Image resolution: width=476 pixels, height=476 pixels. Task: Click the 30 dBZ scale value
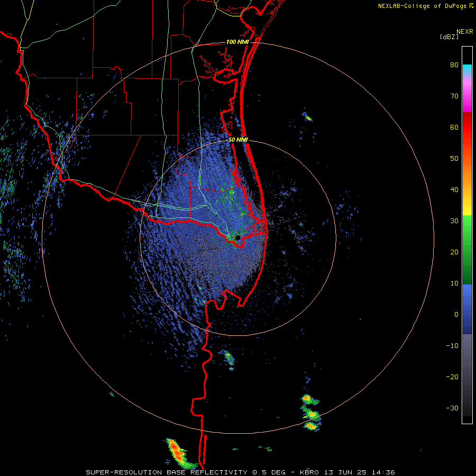(x=454, y=221)
